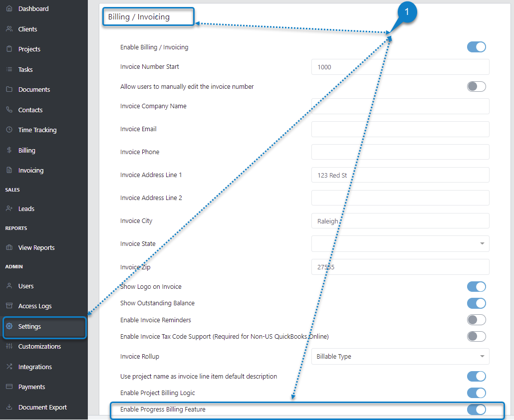Image resolution: width=514 pixels, height=420 pixels.
Task: Disable the Enable Billing / Invoicing toggle
Action: pos(476,46)
